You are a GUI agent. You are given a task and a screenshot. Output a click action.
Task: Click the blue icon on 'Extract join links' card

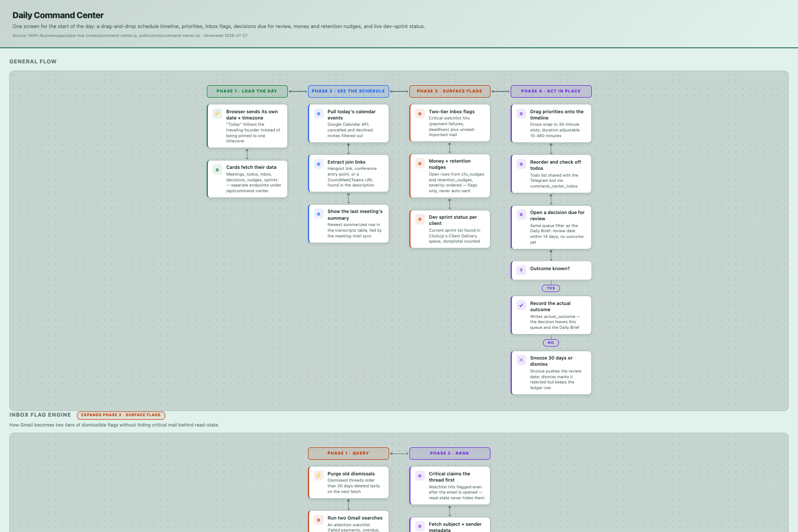pyautogui.click(x=318, y=164)
